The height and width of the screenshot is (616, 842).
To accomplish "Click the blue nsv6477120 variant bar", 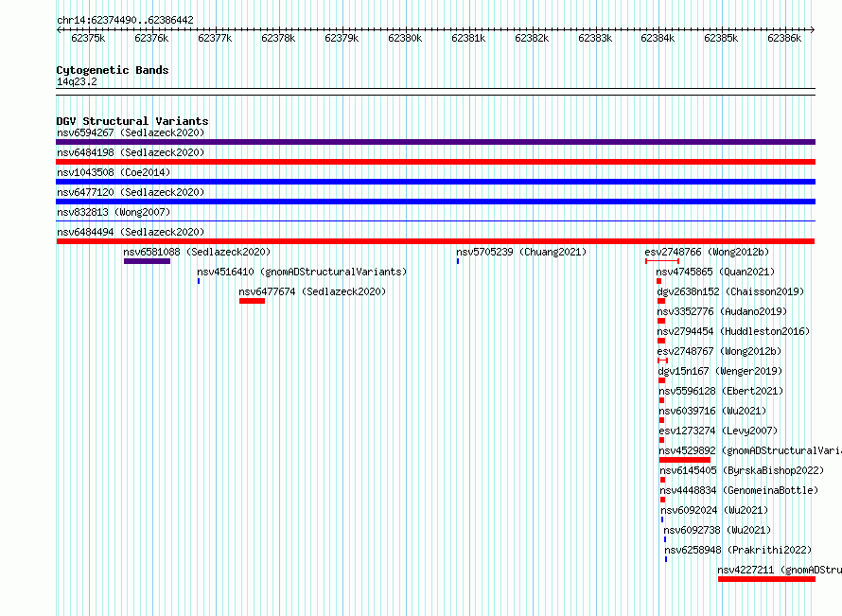I will pos(435,202).
